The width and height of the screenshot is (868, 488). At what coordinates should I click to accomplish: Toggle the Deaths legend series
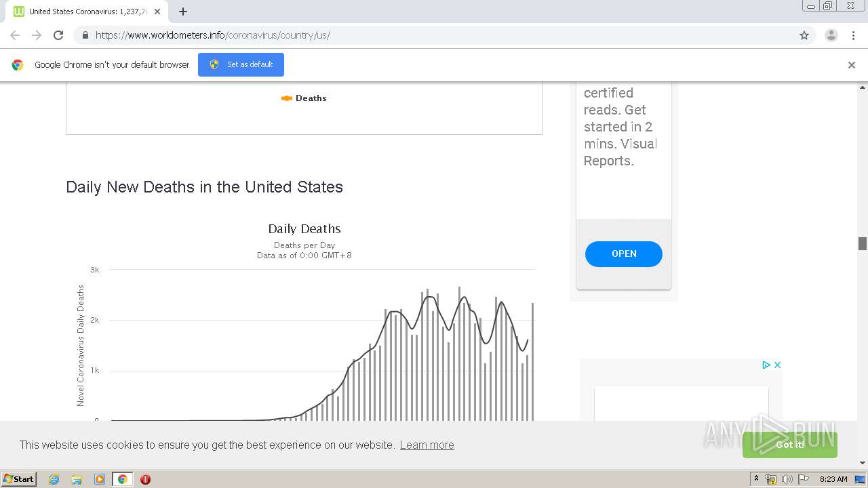[304, 98]
